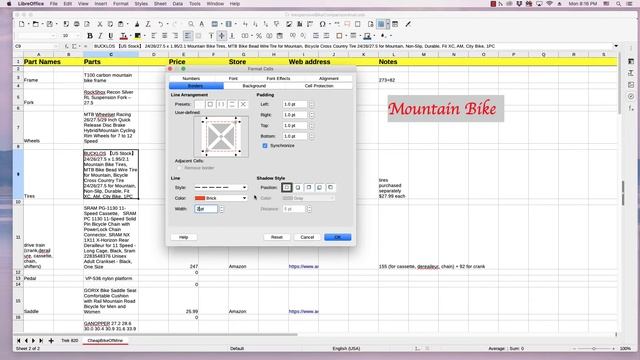
Task: Click the Undo arrow icon
Action: click(160, 24)
